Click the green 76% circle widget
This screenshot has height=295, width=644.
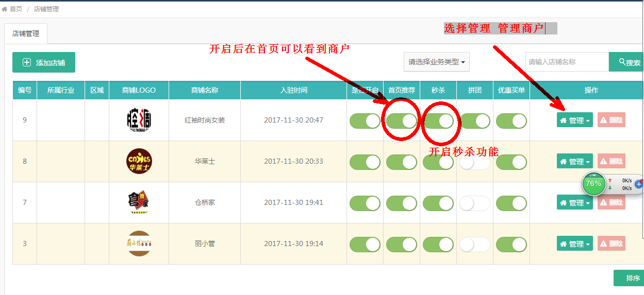(x=593, y=184)
